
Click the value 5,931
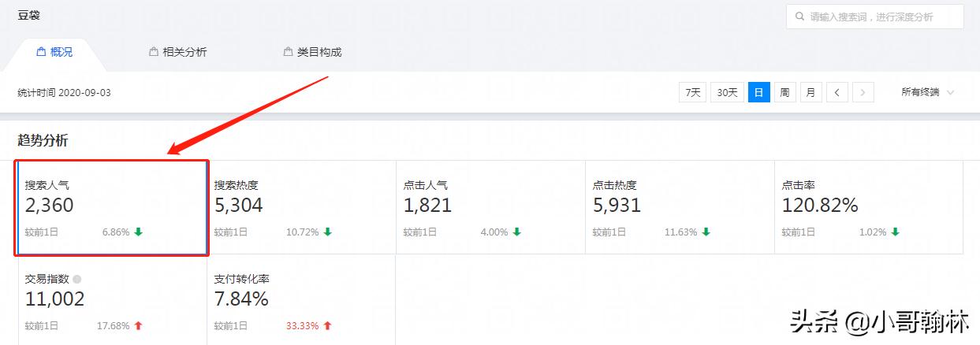pos(617,206)
